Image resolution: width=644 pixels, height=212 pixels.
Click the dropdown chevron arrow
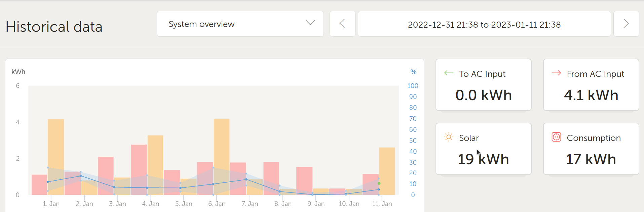click(310, 23)
